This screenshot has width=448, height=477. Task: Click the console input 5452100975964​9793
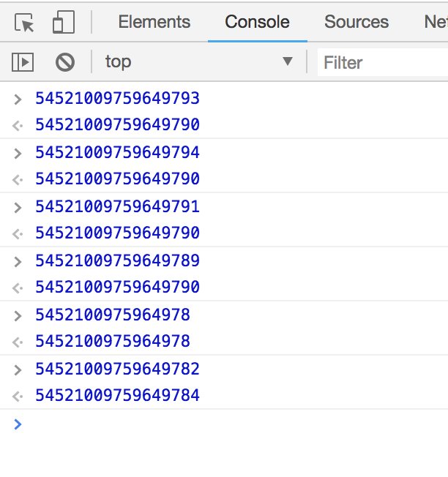[x=117, y=99]
